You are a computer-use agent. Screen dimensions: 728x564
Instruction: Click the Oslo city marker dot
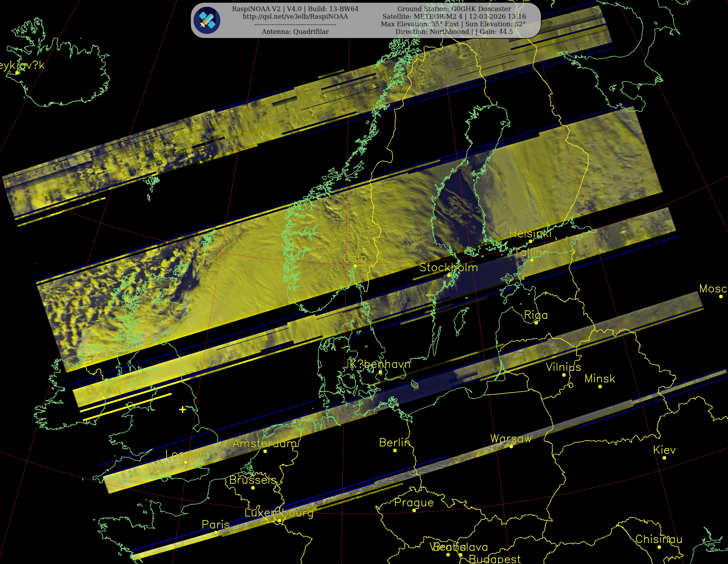point(355,266)
